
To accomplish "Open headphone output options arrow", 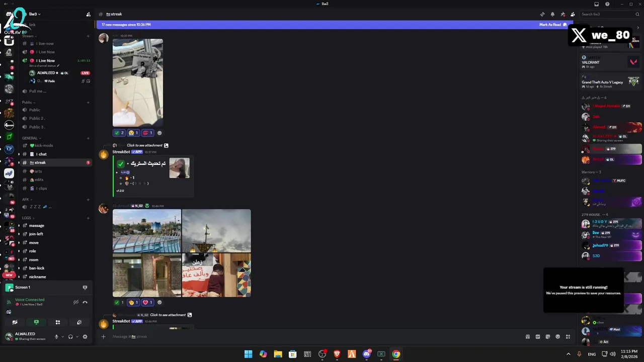I will 76,336.
